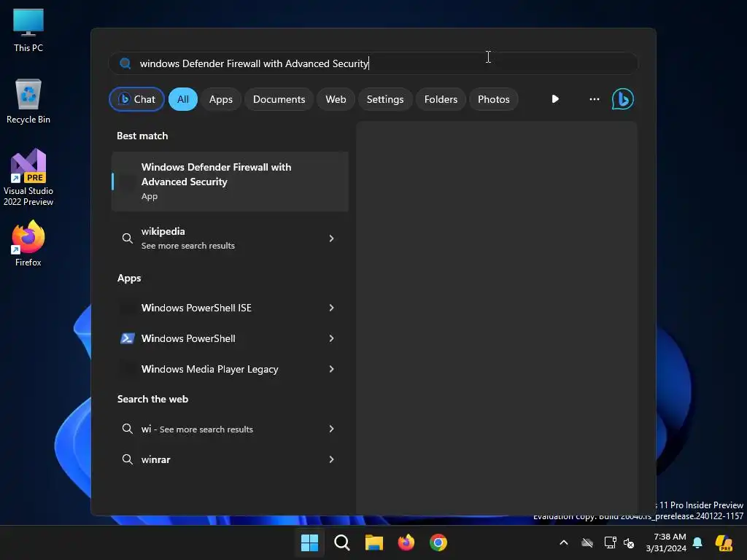The height and width of the screenshot is (560, 747).
Task: Switch to the Settings filter tab
Action: click(x=385, y=99)
